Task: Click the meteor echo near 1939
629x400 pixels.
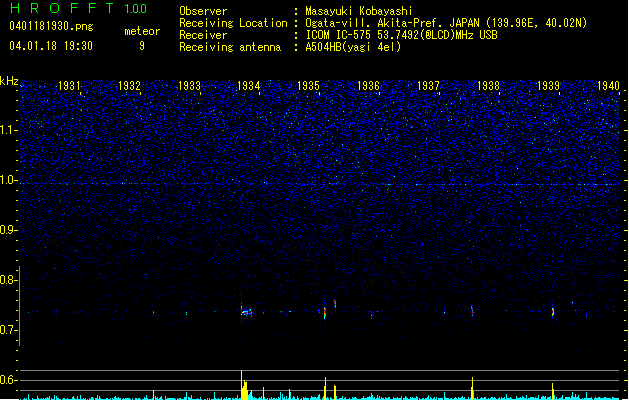Action: click(x=553, y=312)
